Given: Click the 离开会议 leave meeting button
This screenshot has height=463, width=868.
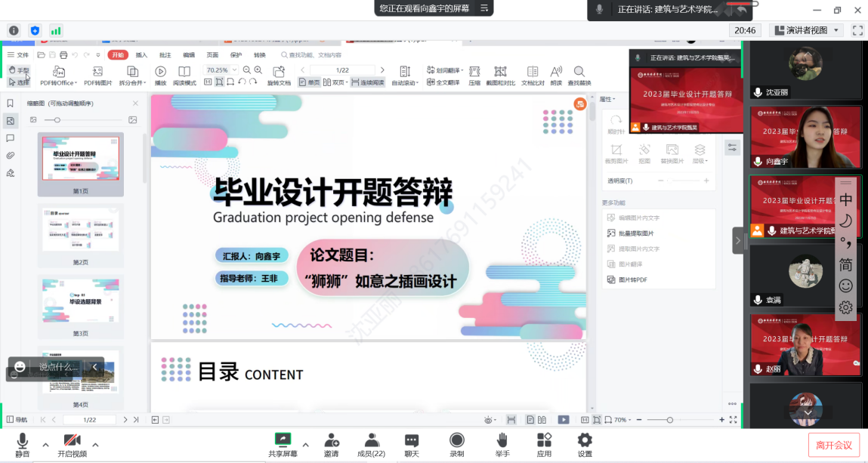Looking at the screenshot, I should coord(833,445).
